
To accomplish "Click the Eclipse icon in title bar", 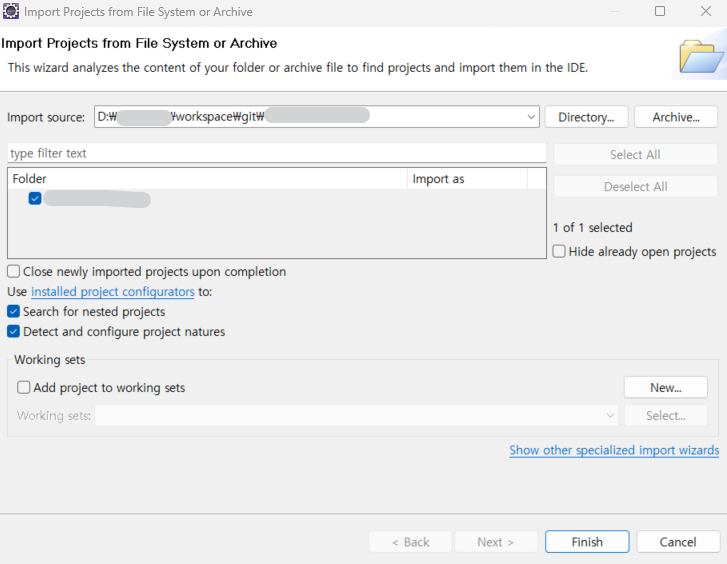I will coord(11,12).
